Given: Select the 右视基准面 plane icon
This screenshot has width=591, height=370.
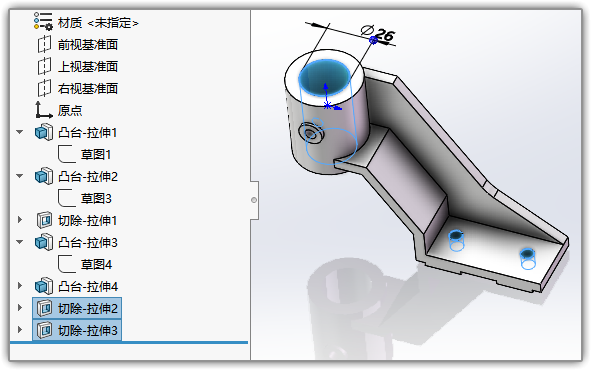Looking at the screenshot, I should (x=44, y=88).
